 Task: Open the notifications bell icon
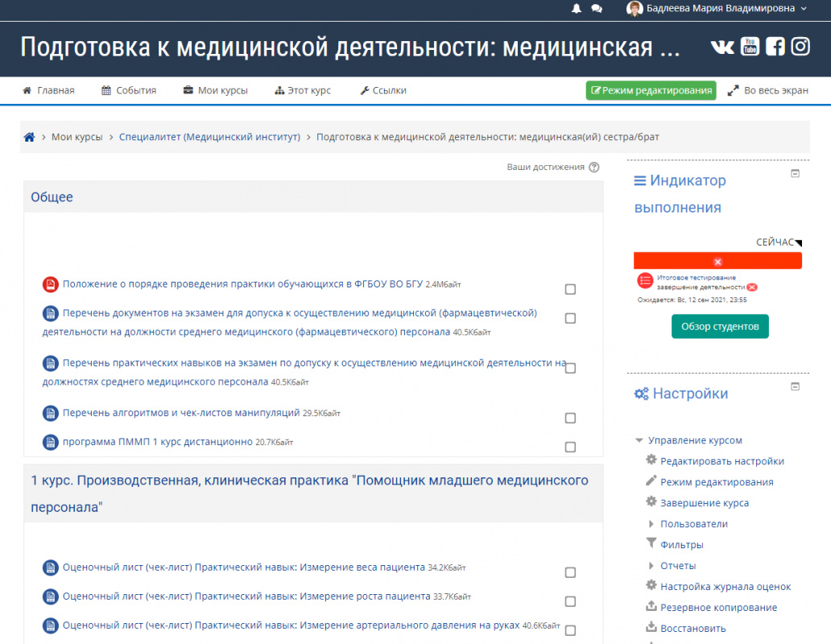tap(576, 9)
